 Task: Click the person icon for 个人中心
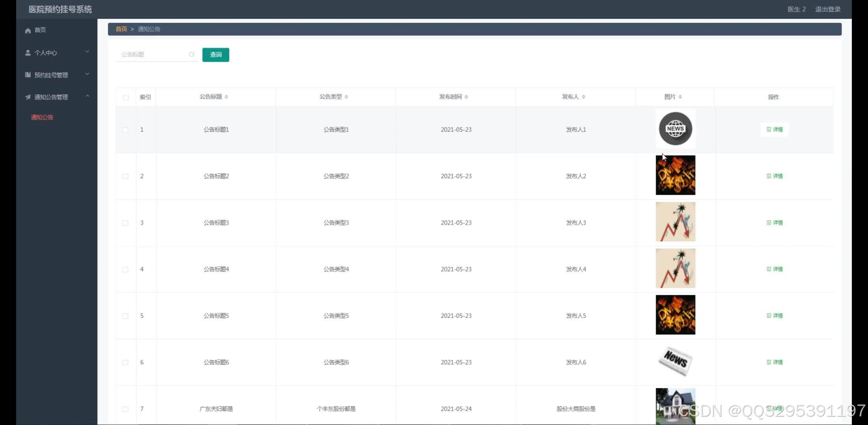click(28, 53)
